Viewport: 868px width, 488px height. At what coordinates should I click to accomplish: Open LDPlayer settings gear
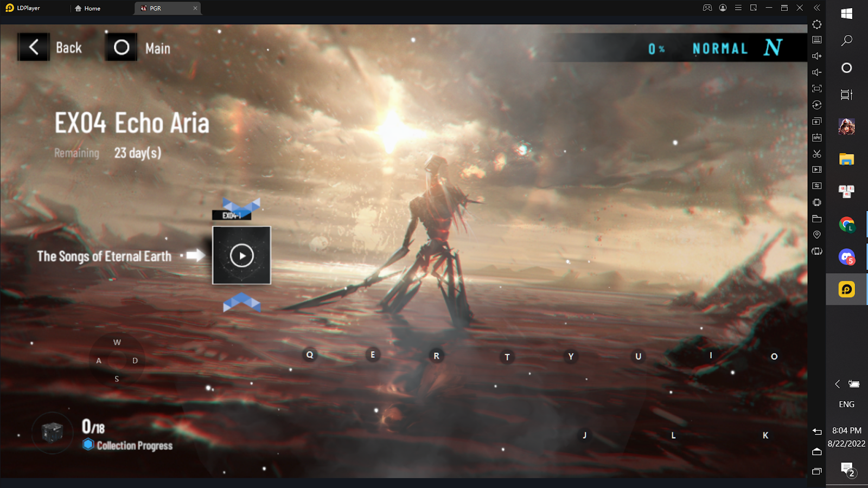817,24
